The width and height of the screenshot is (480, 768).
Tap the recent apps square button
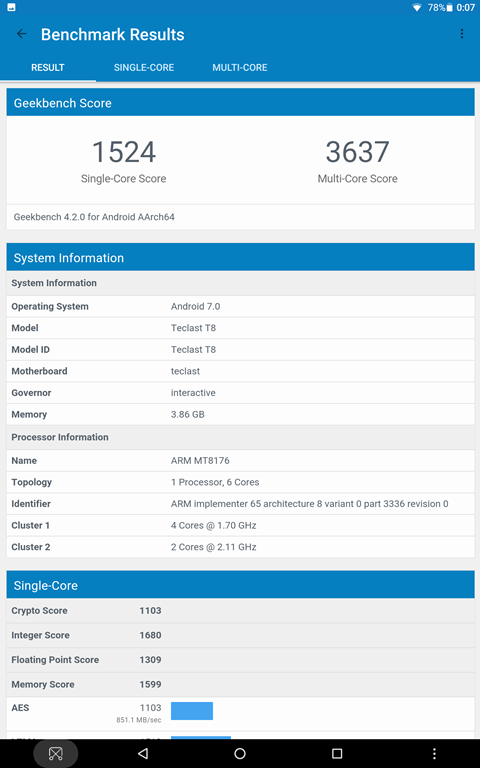click(x=337, y=753)
